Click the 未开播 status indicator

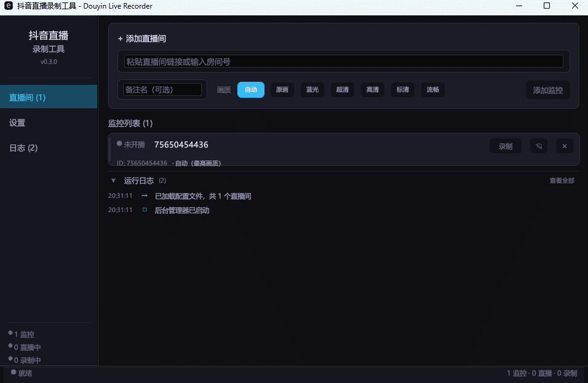point(130,144)
